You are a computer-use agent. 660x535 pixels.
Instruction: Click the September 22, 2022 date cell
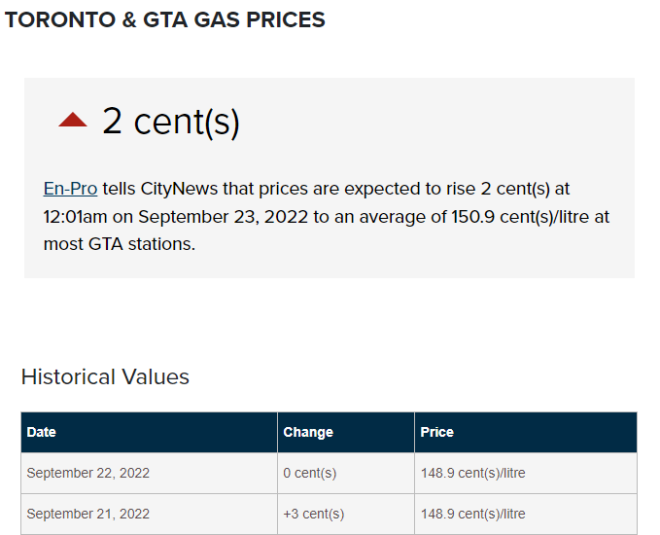click(149, 473)
